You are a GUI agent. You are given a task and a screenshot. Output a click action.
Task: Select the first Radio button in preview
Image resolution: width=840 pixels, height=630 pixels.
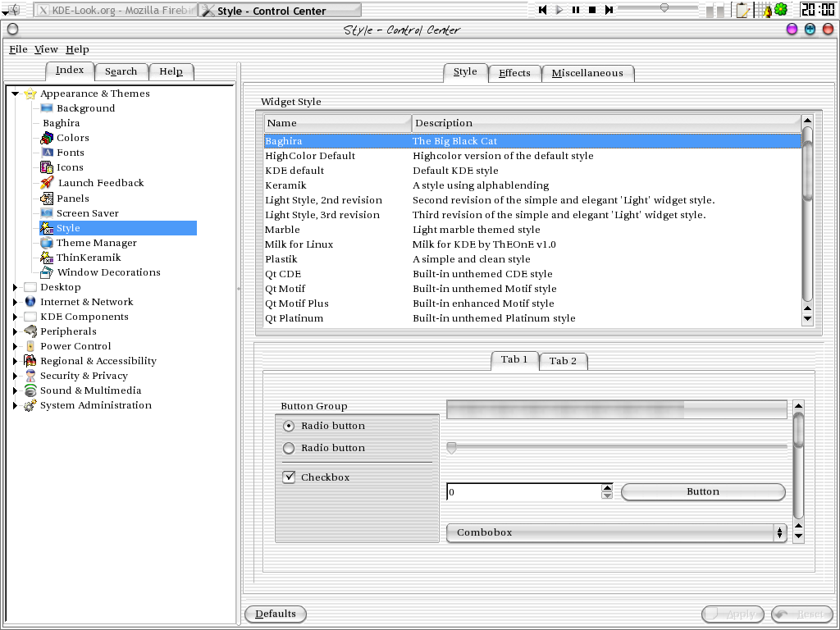[289, 426]
